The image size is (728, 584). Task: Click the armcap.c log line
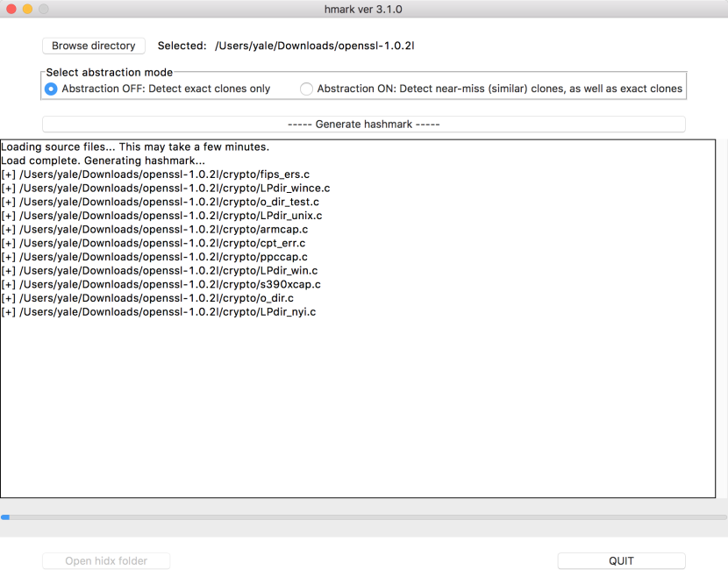153,229
